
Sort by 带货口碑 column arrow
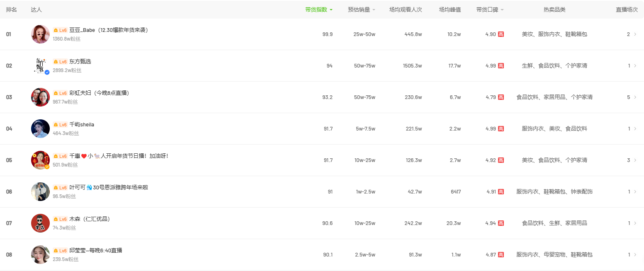pos(502,10)
